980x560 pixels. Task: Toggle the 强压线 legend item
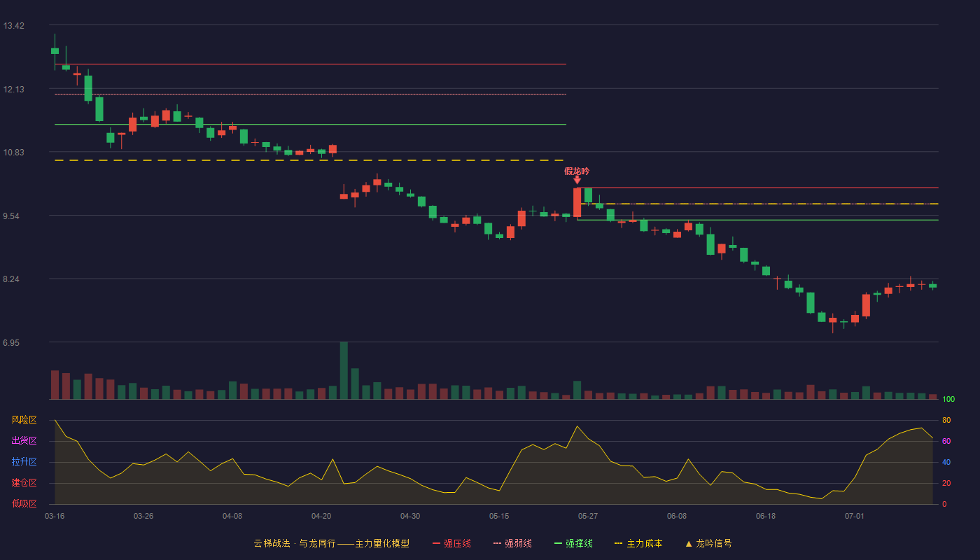point(451,543)
